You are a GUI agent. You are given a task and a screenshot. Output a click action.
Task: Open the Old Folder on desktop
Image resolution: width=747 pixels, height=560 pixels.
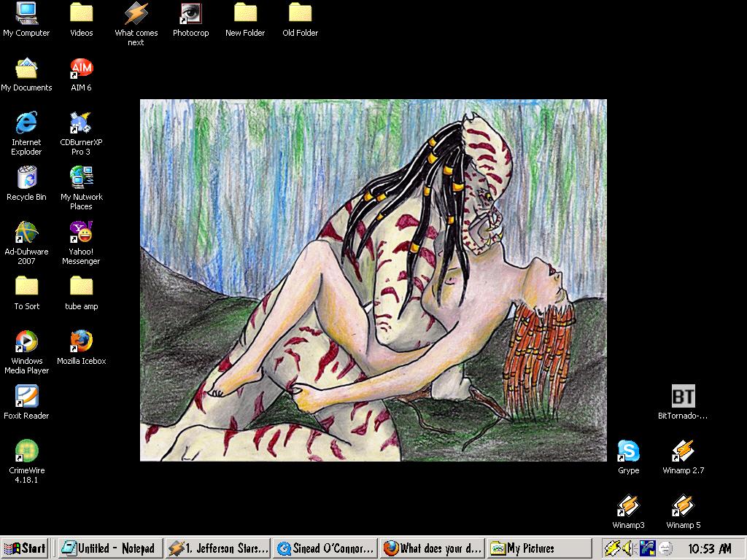coord(300,13)
